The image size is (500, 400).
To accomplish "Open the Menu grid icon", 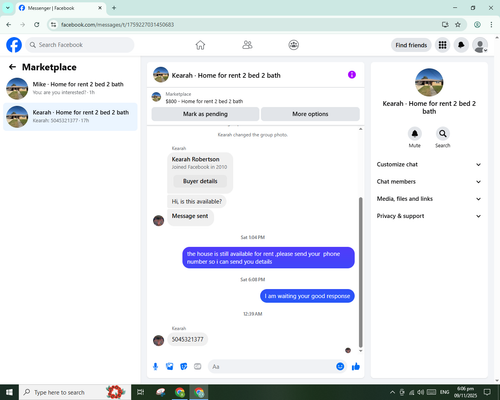I will (x=442, y=45).
